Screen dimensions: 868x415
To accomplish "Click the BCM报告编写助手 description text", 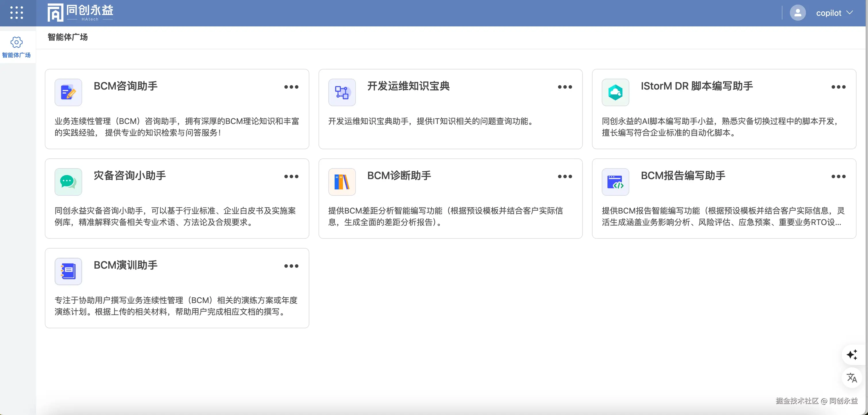I will point(723,216).
